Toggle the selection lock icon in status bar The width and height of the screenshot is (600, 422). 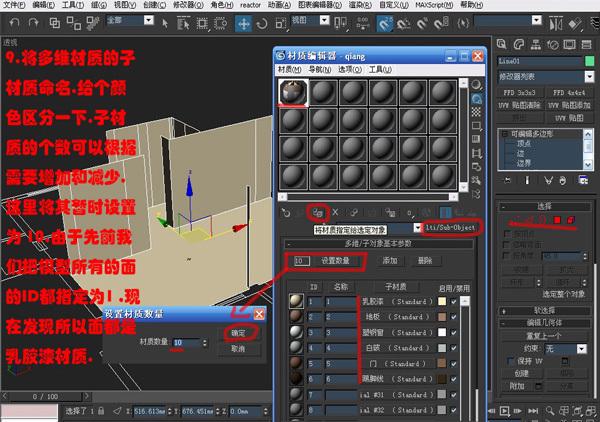coord(101,411)
